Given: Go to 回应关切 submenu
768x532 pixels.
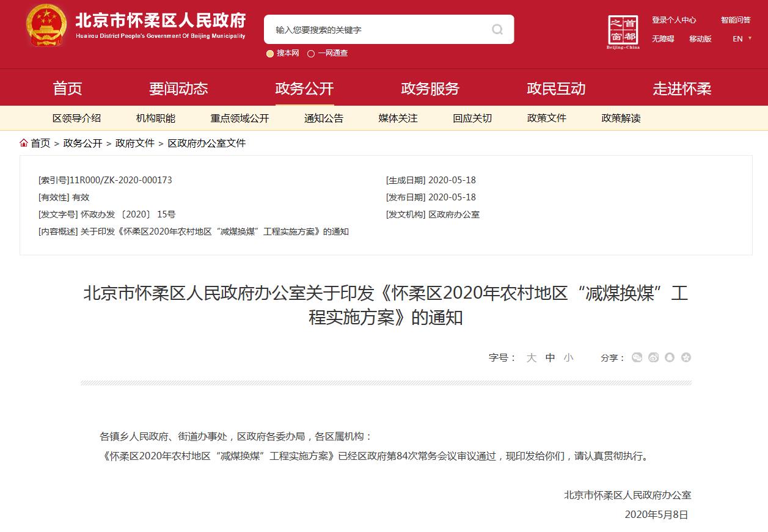Looking at the screenshot, I should [x=472, y=118].
